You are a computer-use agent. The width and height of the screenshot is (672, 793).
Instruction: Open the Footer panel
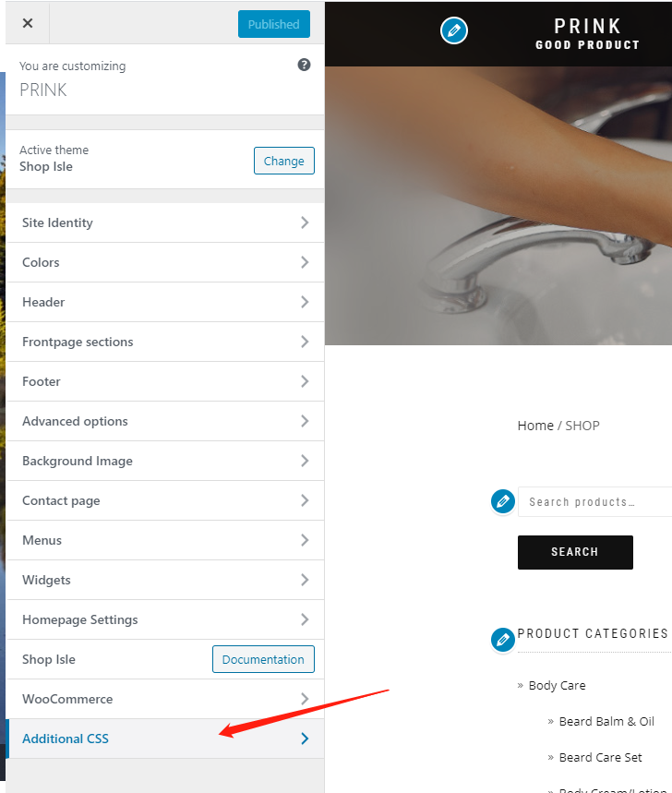[165, 381]
